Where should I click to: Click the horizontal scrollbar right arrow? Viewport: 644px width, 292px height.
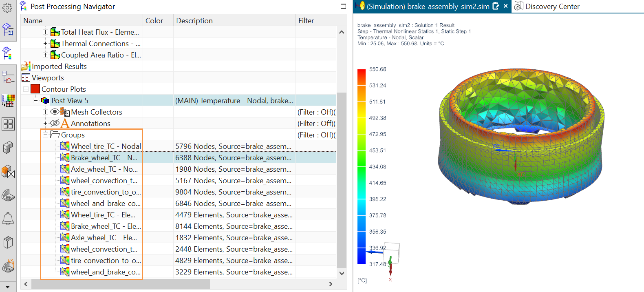tap(331, 284)
